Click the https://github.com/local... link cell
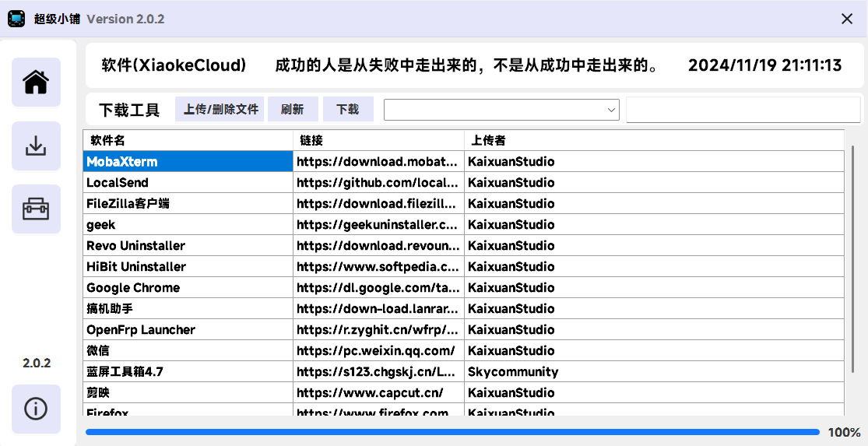The height and width of the screenshot is (446, 868). pos(378,182)
